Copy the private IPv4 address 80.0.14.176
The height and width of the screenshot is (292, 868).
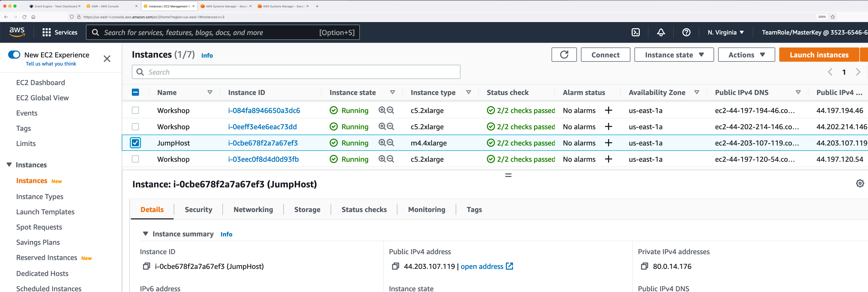pyautogui.click(x=644, y=266)
